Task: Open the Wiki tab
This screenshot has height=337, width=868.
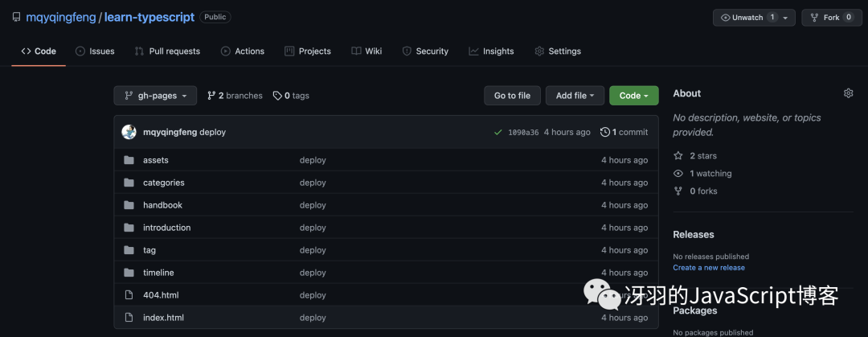Action: point(366,51)
